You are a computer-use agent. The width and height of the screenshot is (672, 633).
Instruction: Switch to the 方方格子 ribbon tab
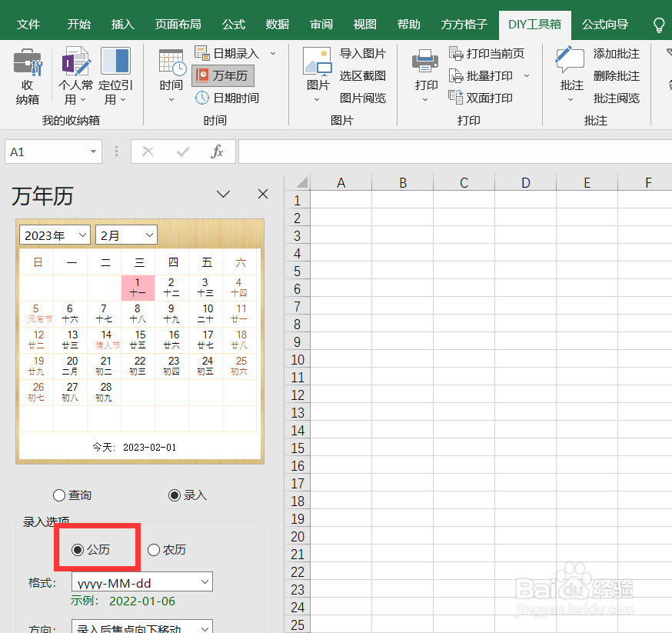[464, 24]
